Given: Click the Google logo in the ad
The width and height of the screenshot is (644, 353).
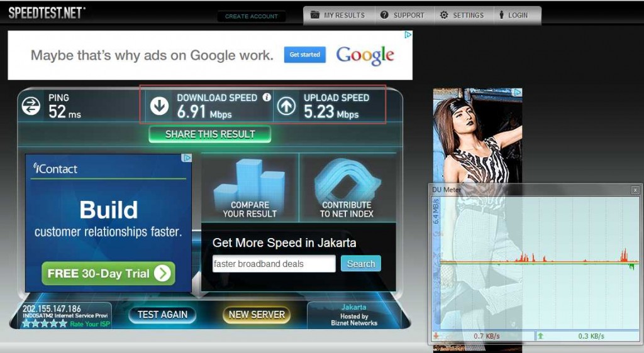Looking at the screenshot, I should [x=365, y=55].
